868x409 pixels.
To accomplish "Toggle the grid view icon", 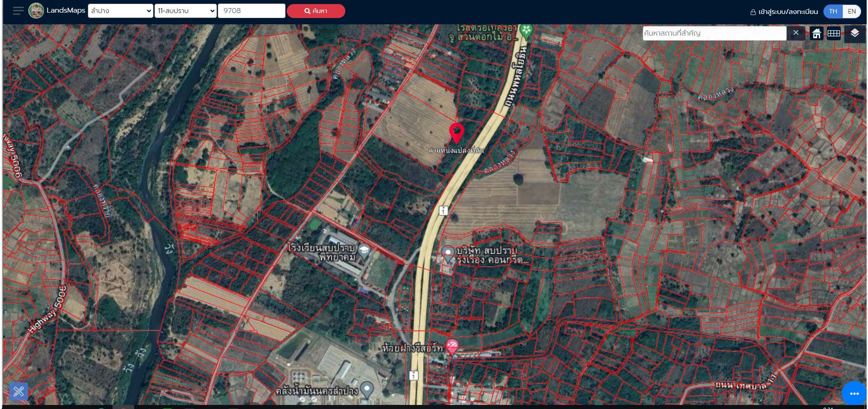I will [x=834, y=33].
